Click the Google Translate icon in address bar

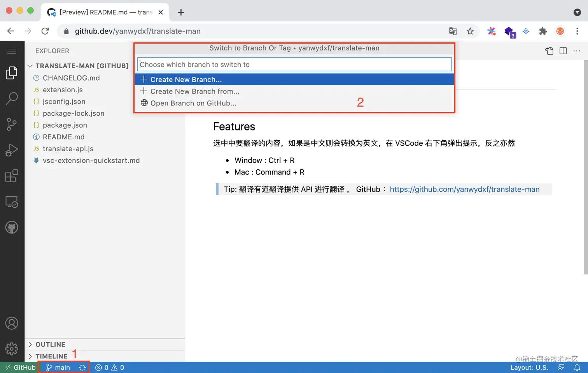453,31
